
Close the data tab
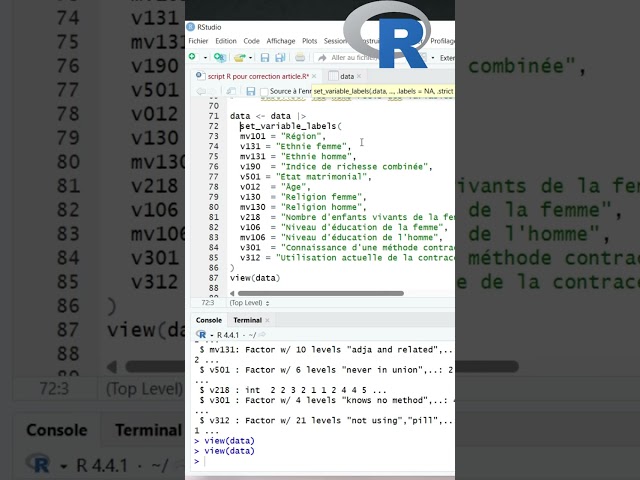(x=359, y=76)
